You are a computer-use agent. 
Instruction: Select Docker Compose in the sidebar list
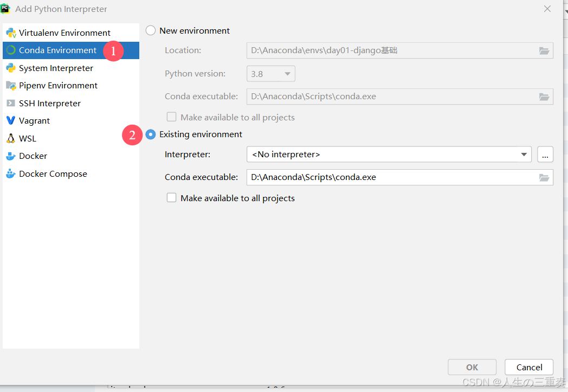[71, 173]
